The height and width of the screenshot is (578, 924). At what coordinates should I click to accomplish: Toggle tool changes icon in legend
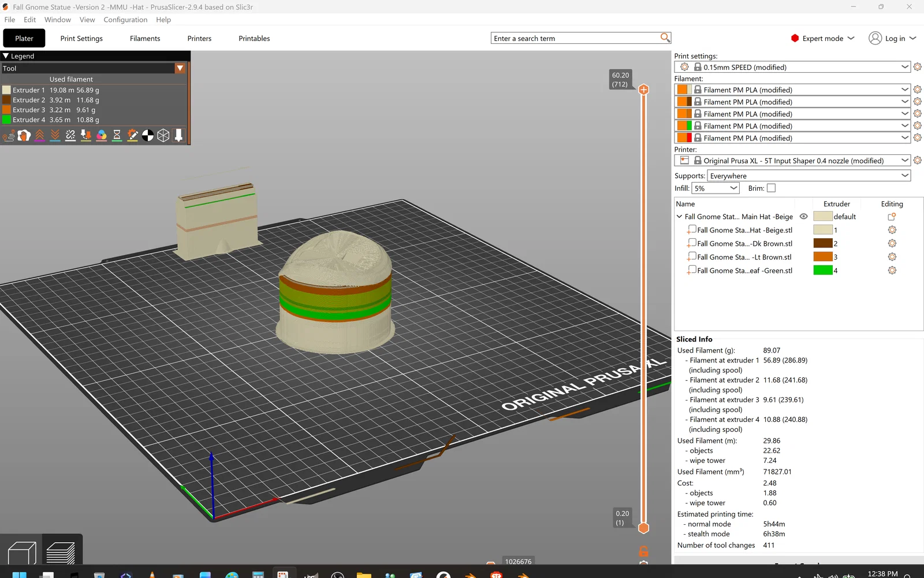point(86,135)
